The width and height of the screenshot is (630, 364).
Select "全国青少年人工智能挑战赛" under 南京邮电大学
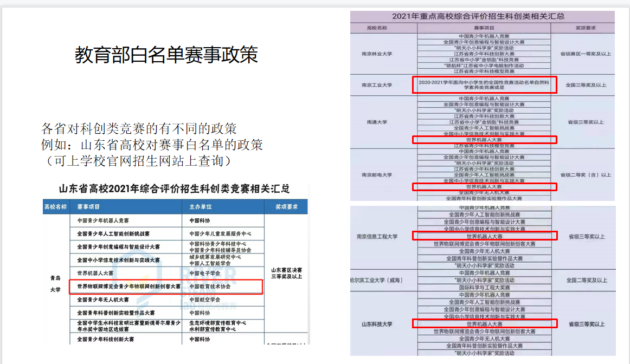484,175
